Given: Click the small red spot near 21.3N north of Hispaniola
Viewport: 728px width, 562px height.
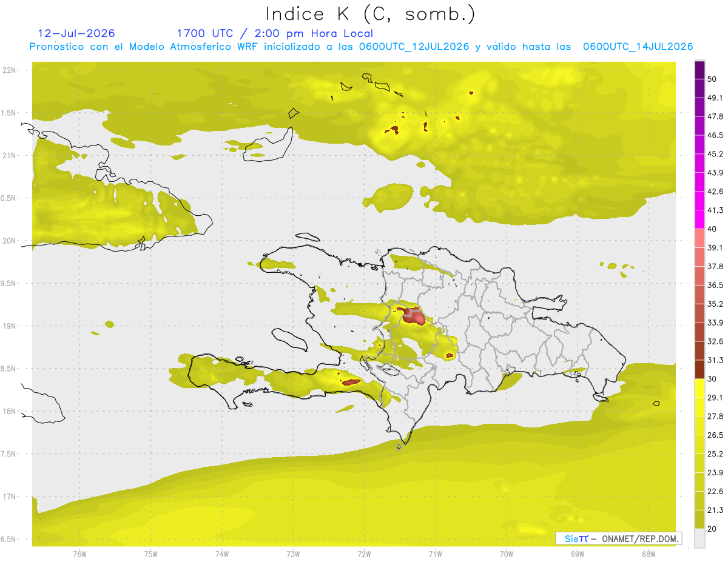Looking at the screenshot, I should point(393,129).
